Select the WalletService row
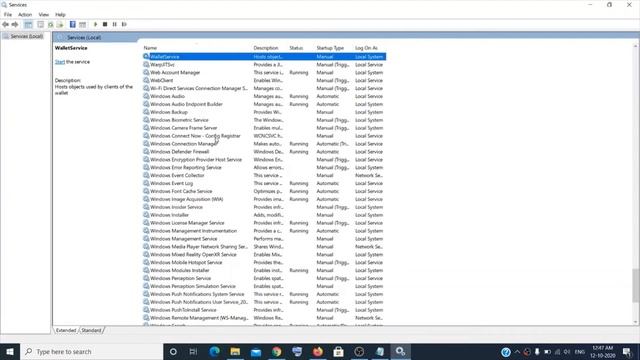Screen dimensions: 640x360 (x=264, y=57)
